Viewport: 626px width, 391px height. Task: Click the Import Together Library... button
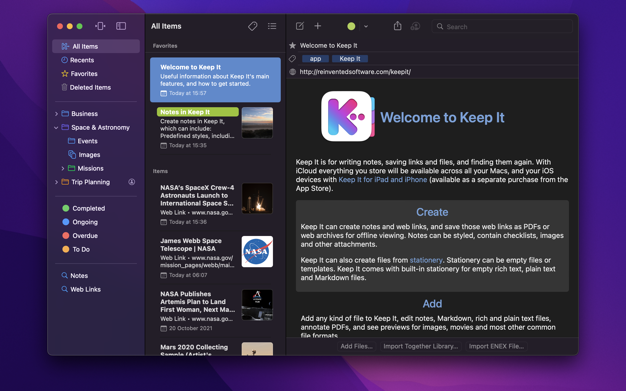420,346
